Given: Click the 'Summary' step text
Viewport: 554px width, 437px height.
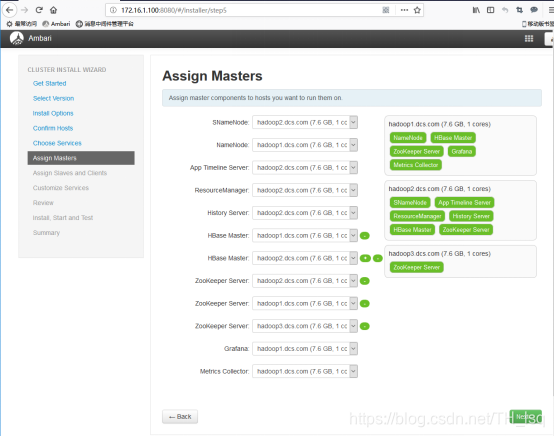Looking at the screenshot, I should point(46,232).
